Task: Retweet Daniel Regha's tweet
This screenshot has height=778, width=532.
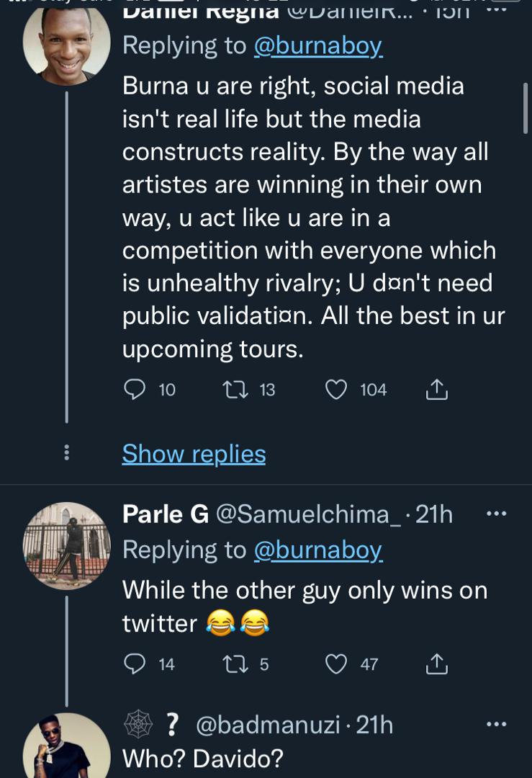Action: (x=236, y=389)
